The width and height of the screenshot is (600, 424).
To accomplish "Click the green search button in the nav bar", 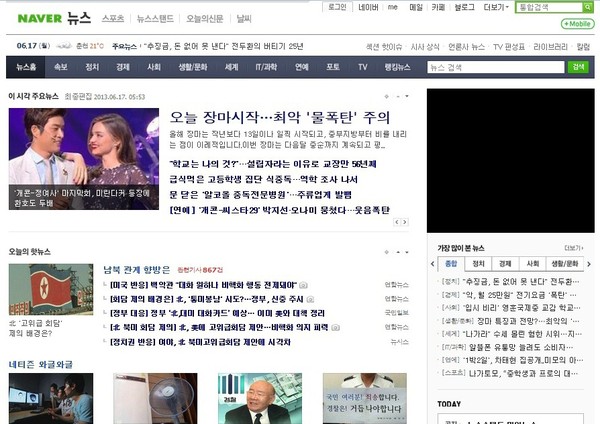I will tap(578, 67).
